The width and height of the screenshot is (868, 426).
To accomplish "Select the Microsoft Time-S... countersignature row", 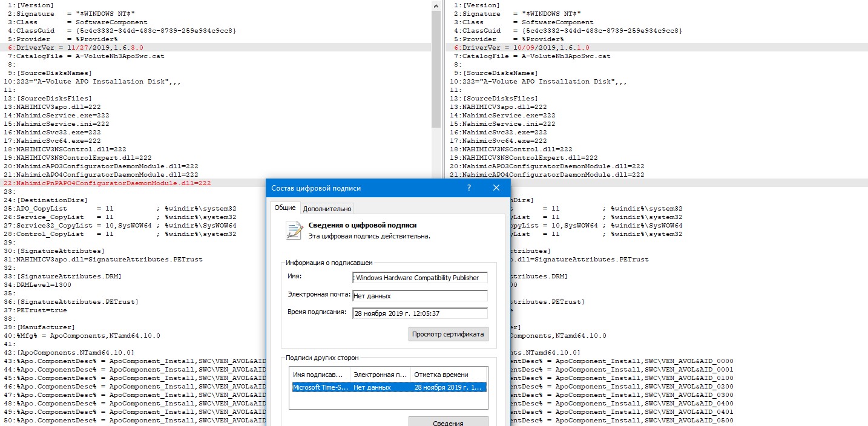I will click(x=388, y=387).
